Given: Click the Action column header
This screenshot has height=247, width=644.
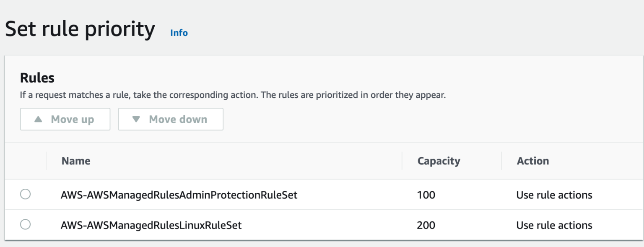Looking at the screenshot, I should (x=532, y=161).
